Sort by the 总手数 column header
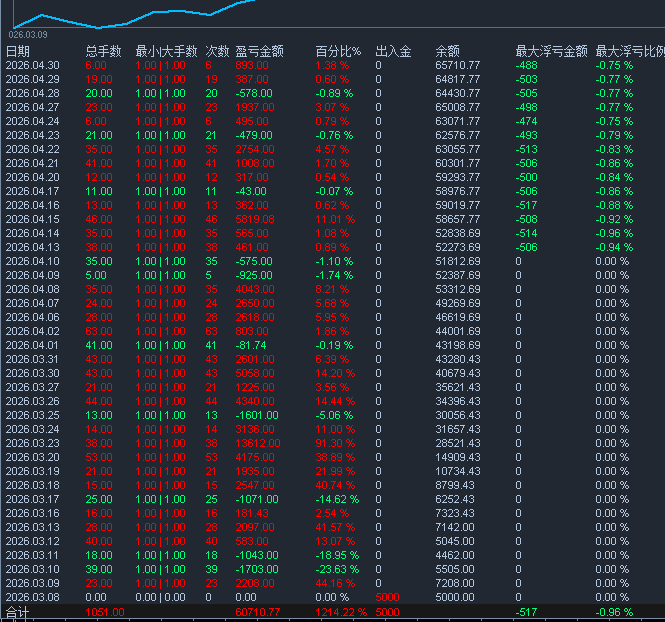 pyautogui.click(x=103, y=51)
